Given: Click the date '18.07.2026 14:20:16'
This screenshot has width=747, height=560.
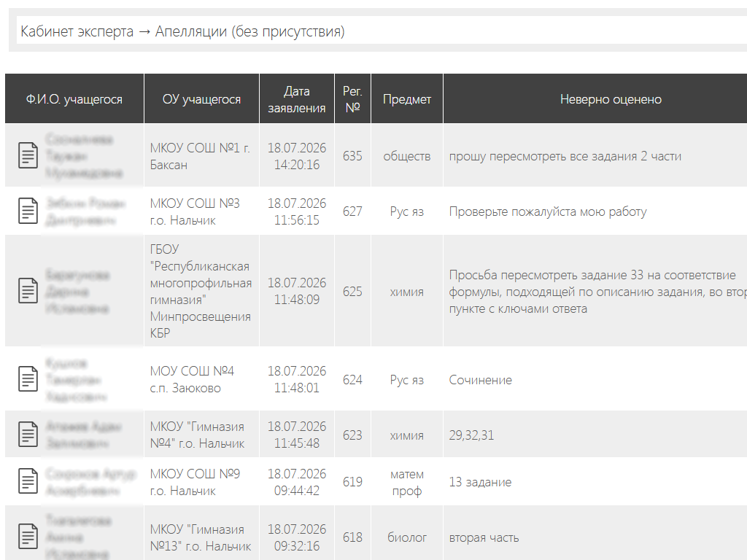Looking at the screenshot, I should pos(297,156).
